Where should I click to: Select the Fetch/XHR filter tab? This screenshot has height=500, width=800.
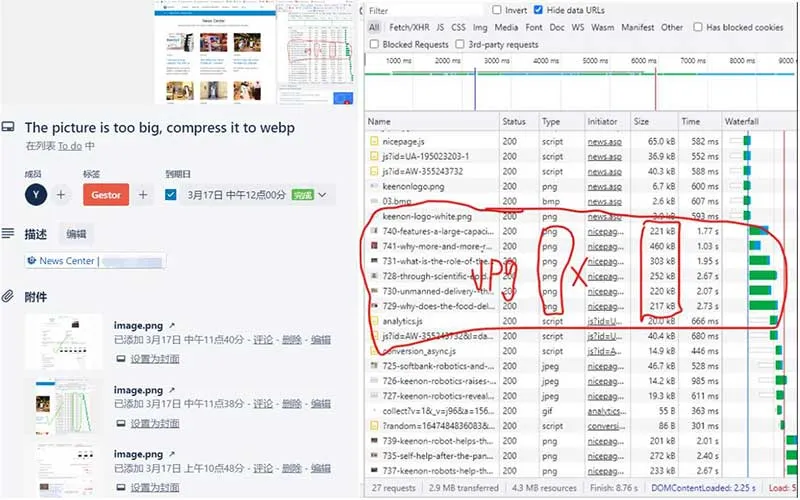(x=410, y=27)
